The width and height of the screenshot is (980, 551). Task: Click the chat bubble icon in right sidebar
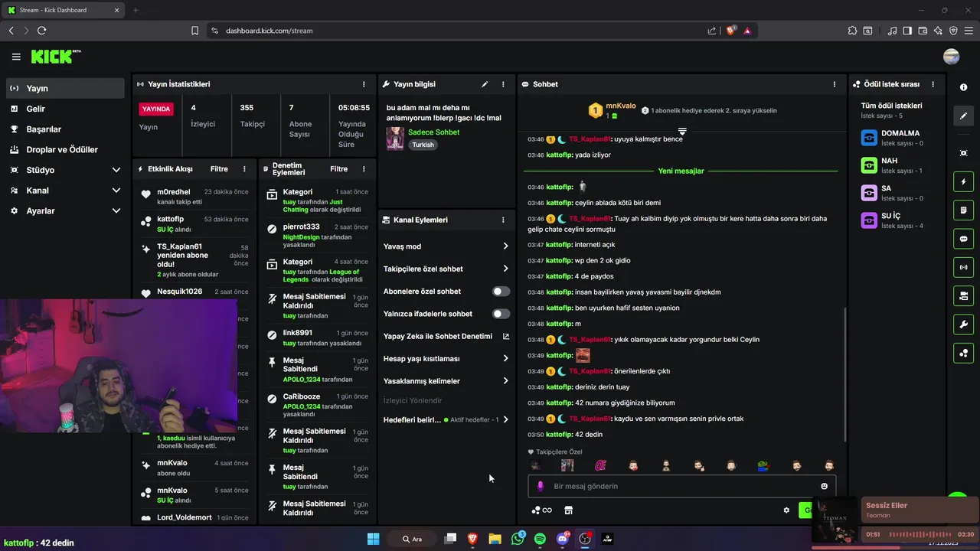(963, 239)
